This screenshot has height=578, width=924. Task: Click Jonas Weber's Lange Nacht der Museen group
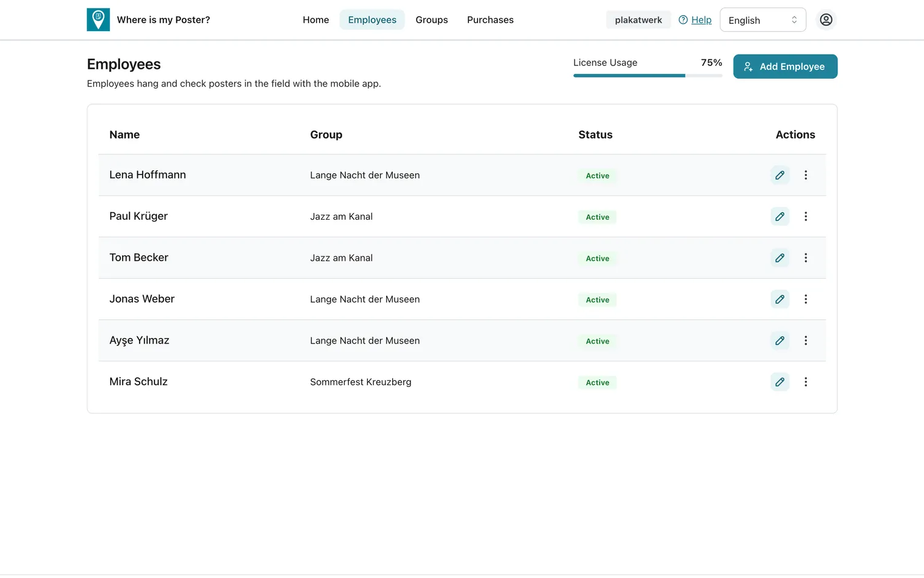pyautogui.click(x=365, y=300)
